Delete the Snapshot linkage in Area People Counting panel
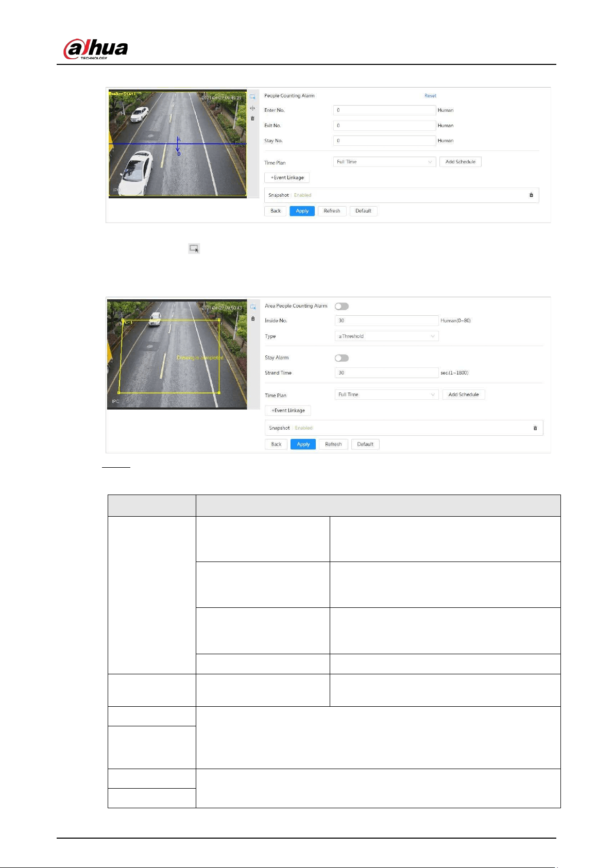This screenshot has height=868, width=614. tap(535, 428)
